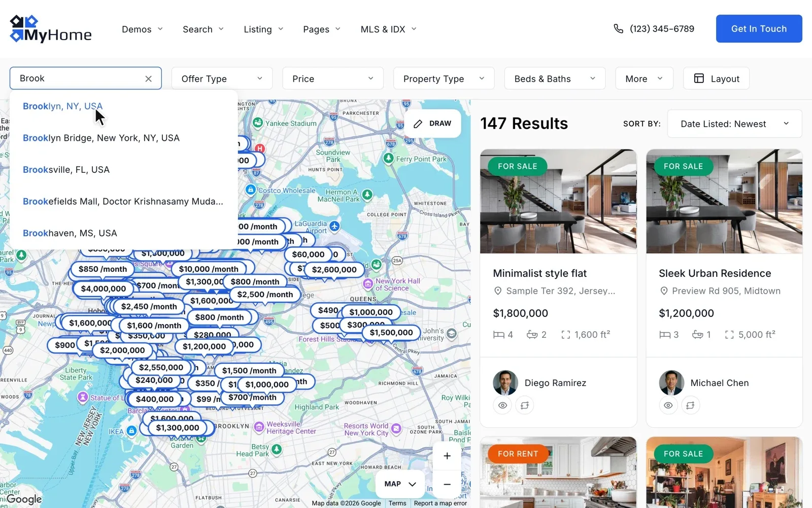Screen dimensions: 812x508
Task: Select the Brooksville, FL, USA suggestion
Action: pos(123,170)
